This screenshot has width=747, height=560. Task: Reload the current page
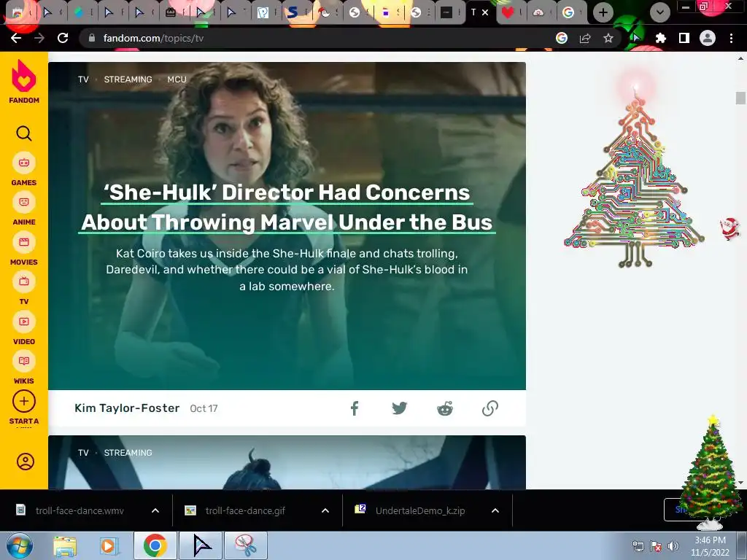point(63,38)
